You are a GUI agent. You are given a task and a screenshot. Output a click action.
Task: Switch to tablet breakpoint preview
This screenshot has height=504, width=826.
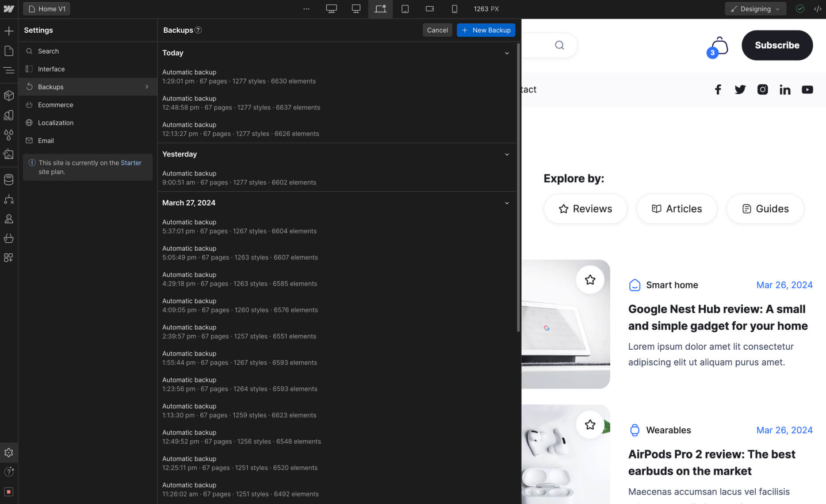click(405, 9)
